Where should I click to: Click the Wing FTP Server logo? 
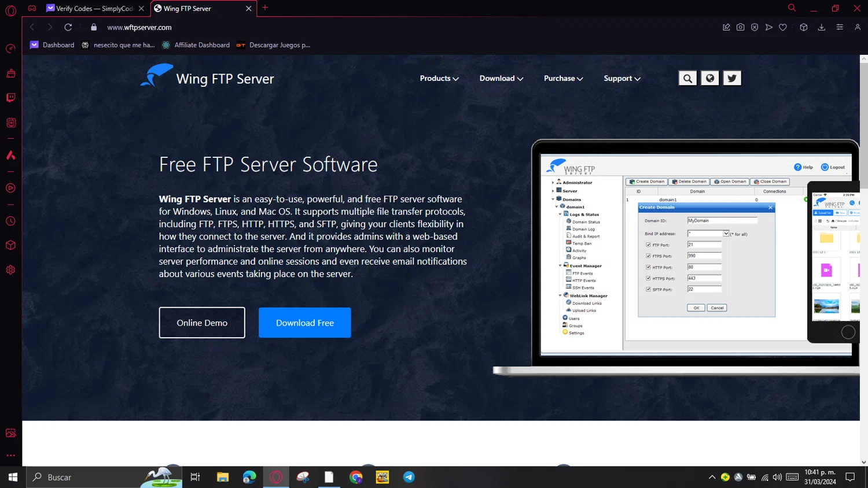coord(207,76)
